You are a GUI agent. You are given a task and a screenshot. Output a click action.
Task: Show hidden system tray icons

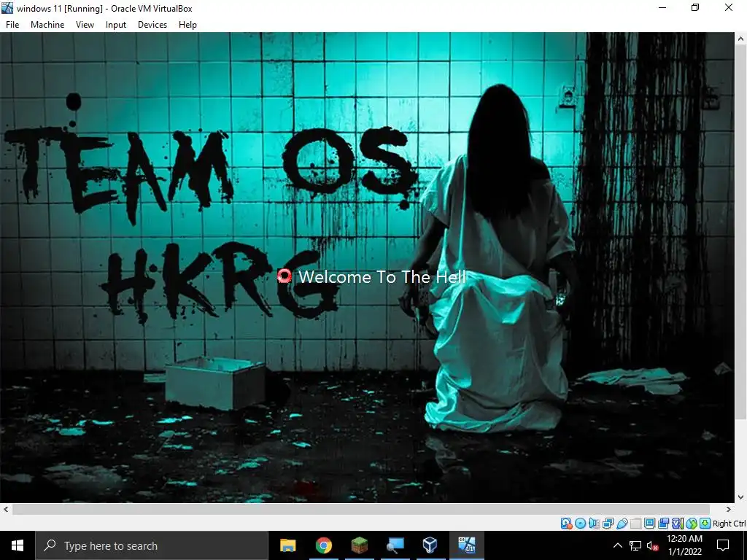(617, 545)
